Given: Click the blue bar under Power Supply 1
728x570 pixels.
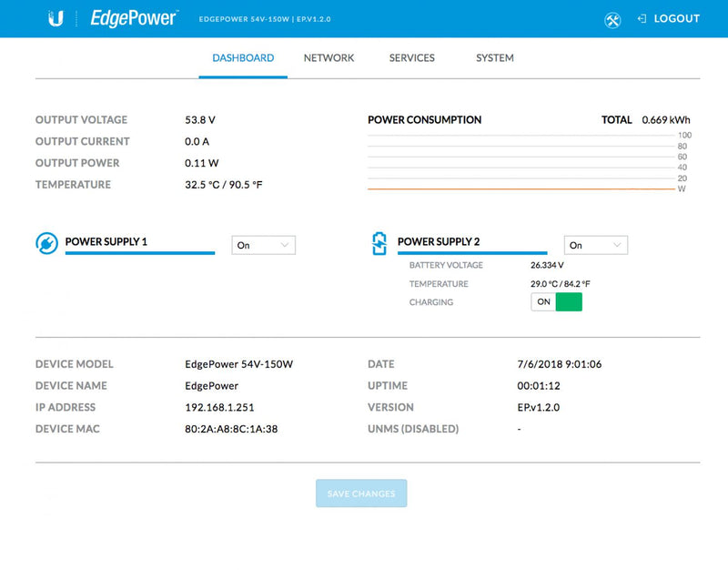Looking at the screenshot, I should coord(140,253).
